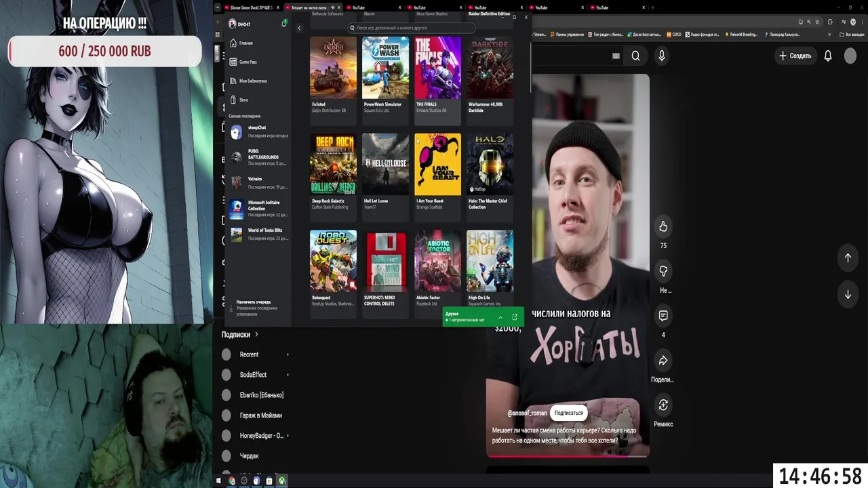Click the Ремикс remix icon
The image size is (868, 488).
pos(663,405)
